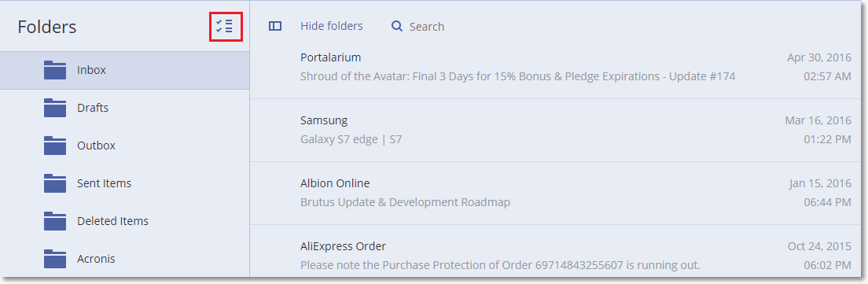
Task: Select the Acronis folder label
Action: point(97,259)
